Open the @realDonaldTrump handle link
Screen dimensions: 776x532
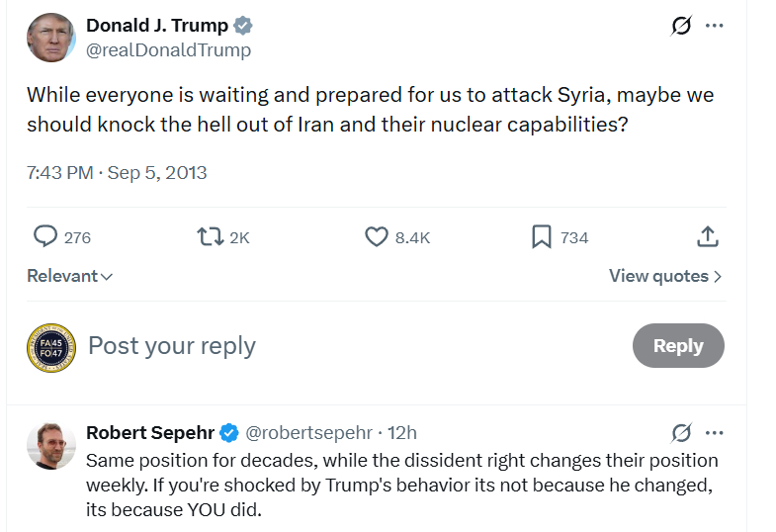point(169,49)
